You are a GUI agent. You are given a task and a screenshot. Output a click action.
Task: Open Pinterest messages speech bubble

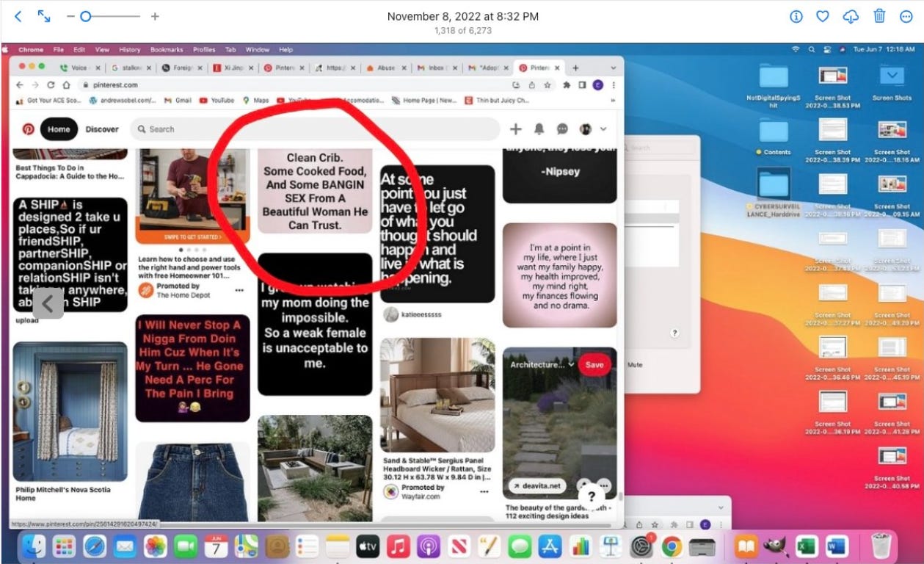(562, 129)
